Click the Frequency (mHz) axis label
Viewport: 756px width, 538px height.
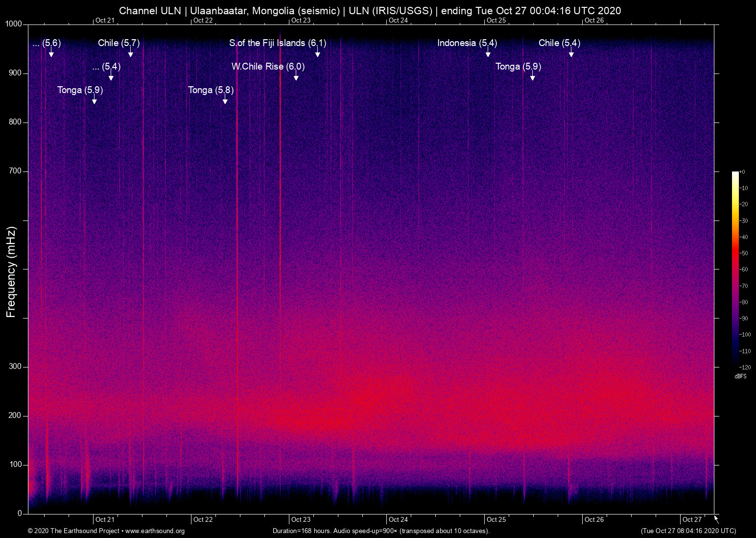pos(11,272)
